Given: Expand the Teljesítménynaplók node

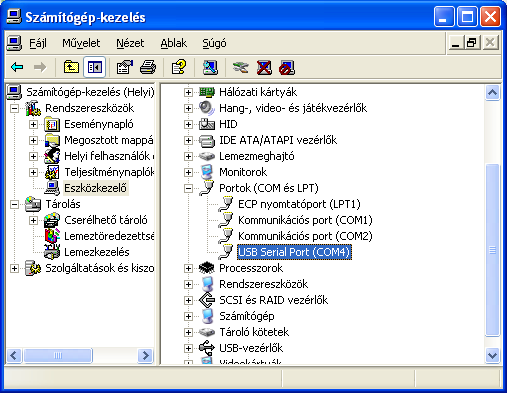Looking at the screenshot, I should coord(33,172).
